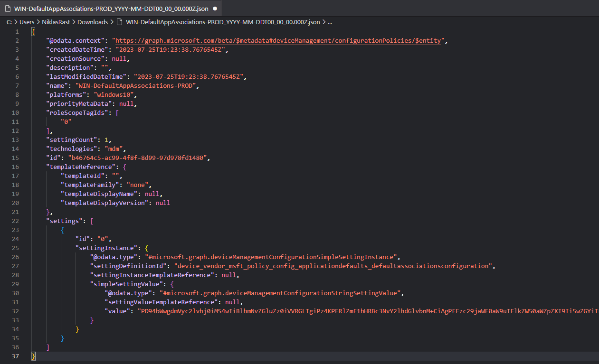Select the WIN-DefaultAppAssociations-PROD json editor tab
599x364 pixels.
(x=111, y=9)
